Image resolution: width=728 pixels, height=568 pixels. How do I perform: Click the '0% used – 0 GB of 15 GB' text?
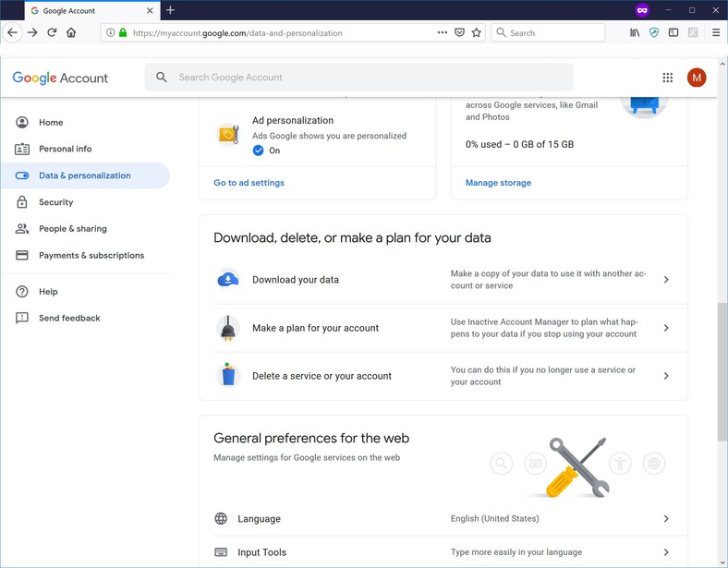coord(519,144)
